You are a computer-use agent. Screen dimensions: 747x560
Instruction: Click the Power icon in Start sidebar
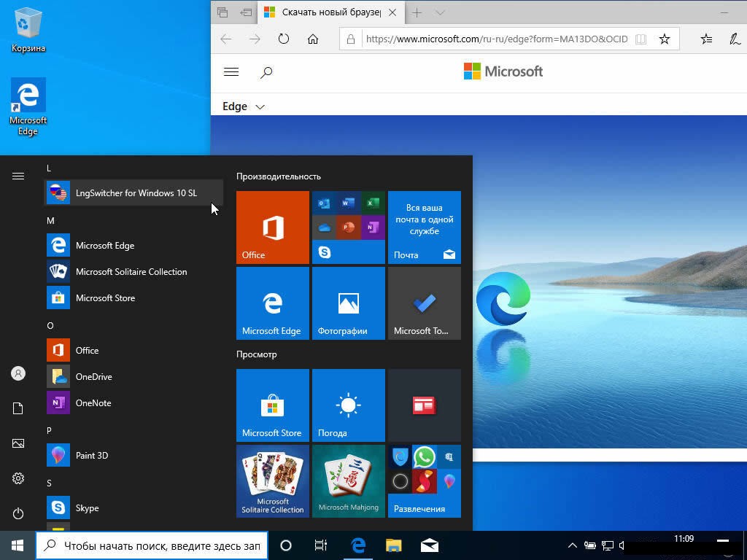[18, 513]
